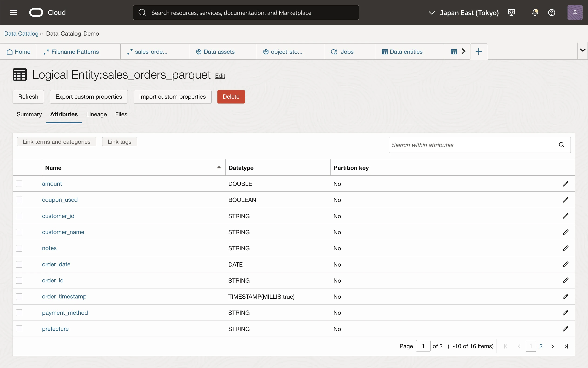Viewport: 588px width, 368px height.
Task: Switch to the Filename Patterns tab
Action: [x=79, y=52]
